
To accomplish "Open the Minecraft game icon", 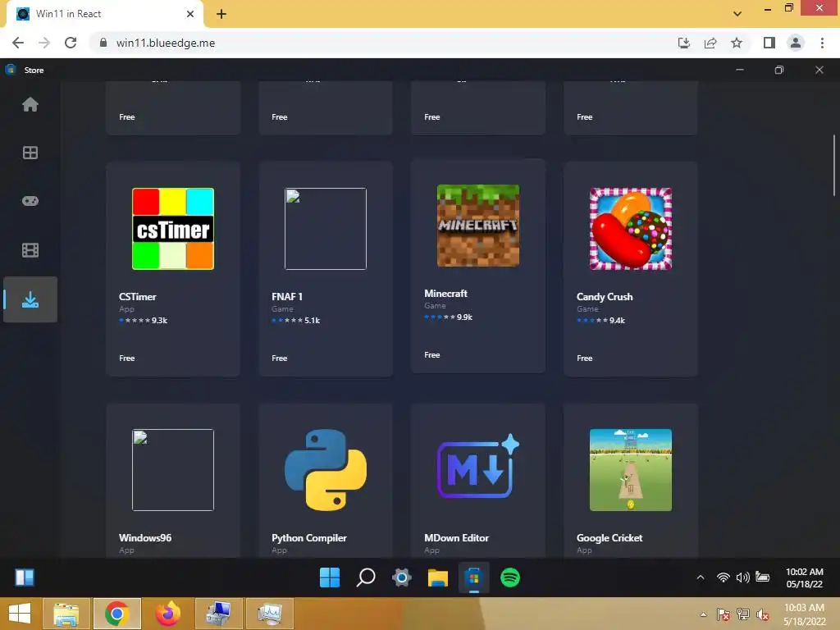I will point(478,226).
